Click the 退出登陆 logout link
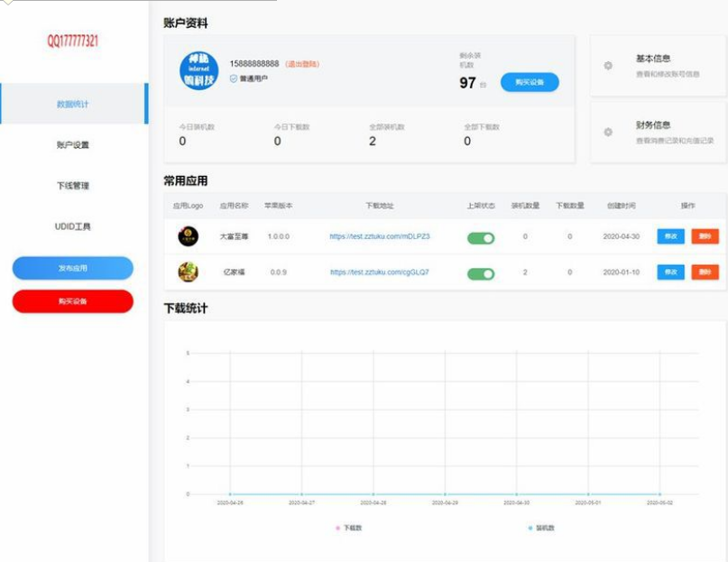This screenshot has height=562, width=728. [x=302, y=64]
